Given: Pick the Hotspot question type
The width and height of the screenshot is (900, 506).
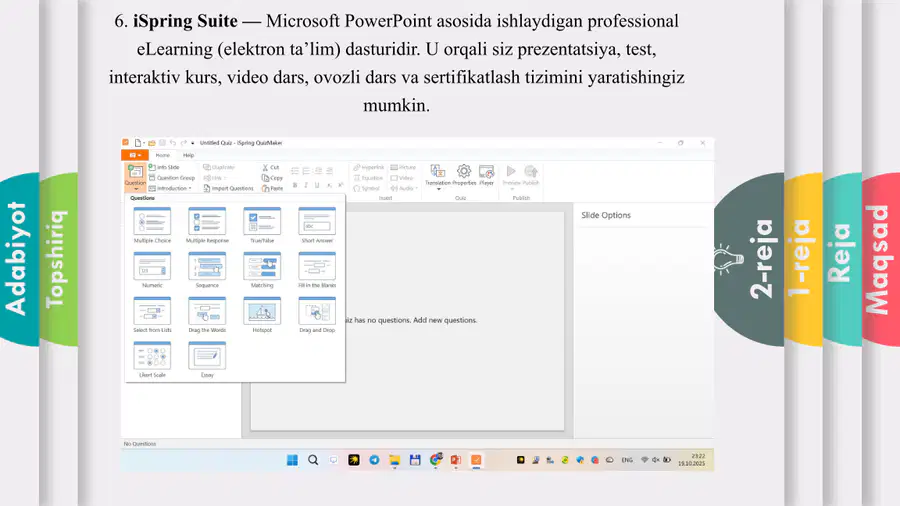Looking at the screenshot, I should 262,314.
